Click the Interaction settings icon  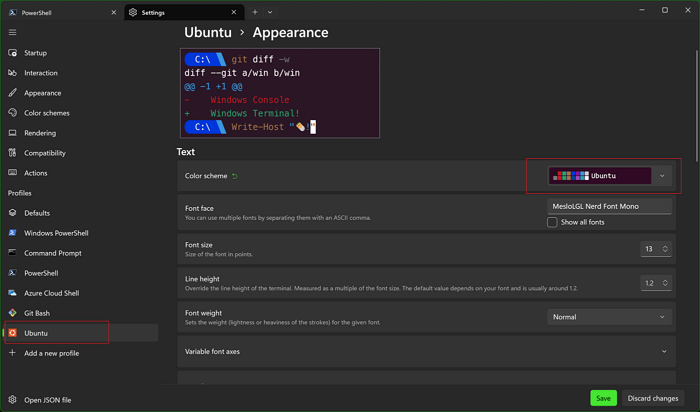click(12, 73)
